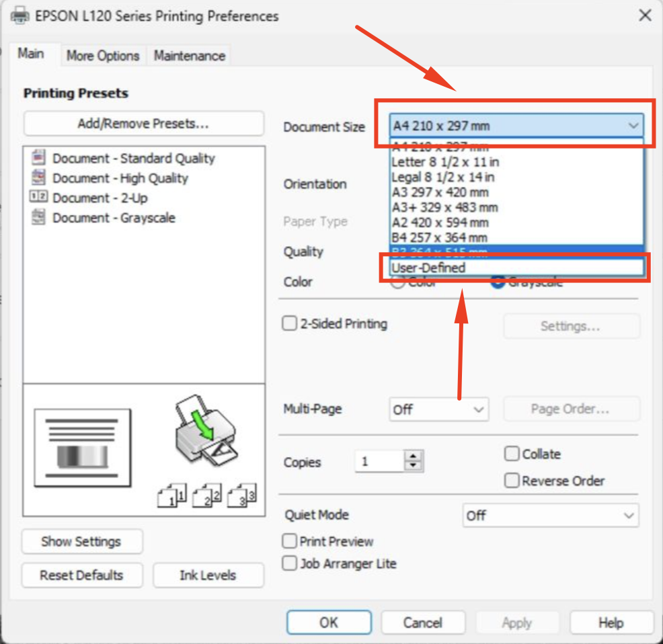Click the Document - High Quality preset icon
This screenshot has height=644, width=663.
[39, 178]
